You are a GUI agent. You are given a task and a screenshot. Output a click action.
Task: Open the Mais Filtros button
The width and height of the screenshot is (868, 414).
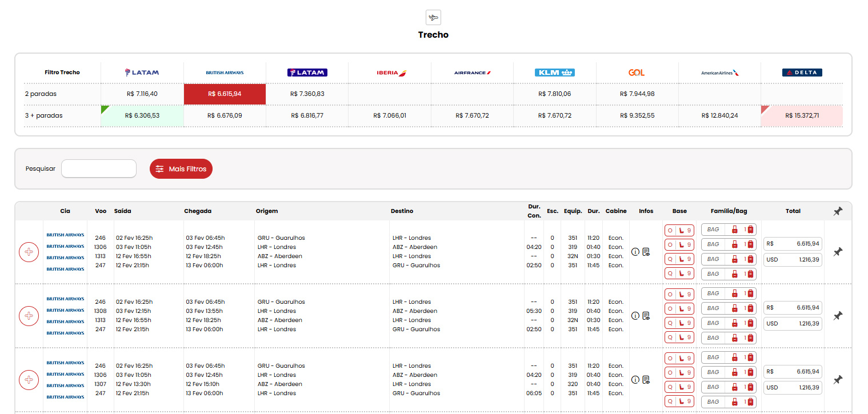[181, 169]
